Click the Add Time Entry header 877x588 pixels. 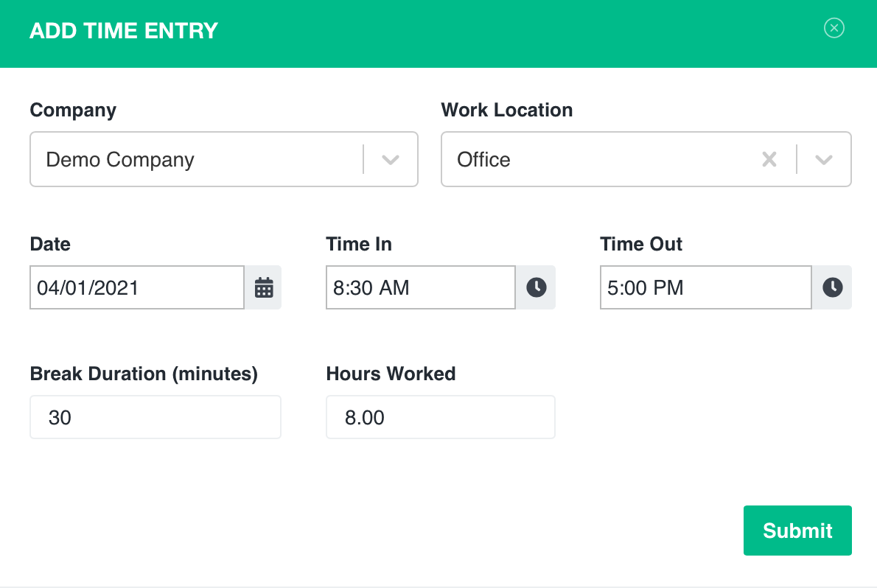(x=123, y=31)
